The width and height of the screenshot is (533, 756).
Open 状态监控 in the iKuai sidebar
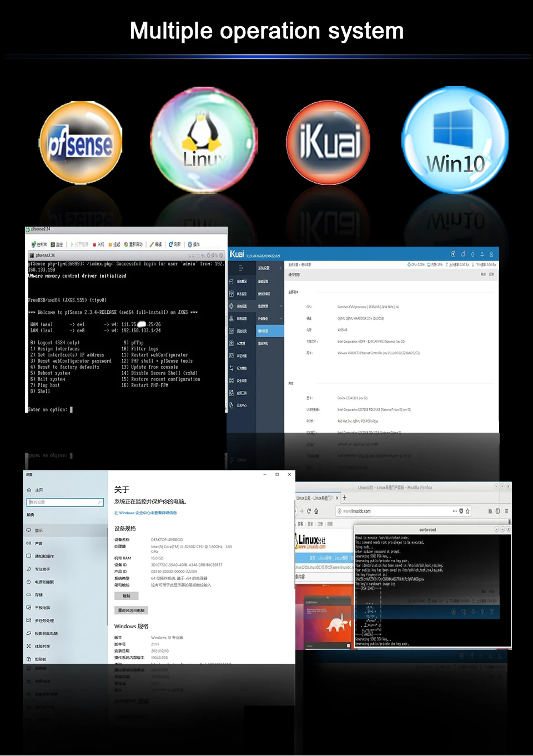click(242, 294)
